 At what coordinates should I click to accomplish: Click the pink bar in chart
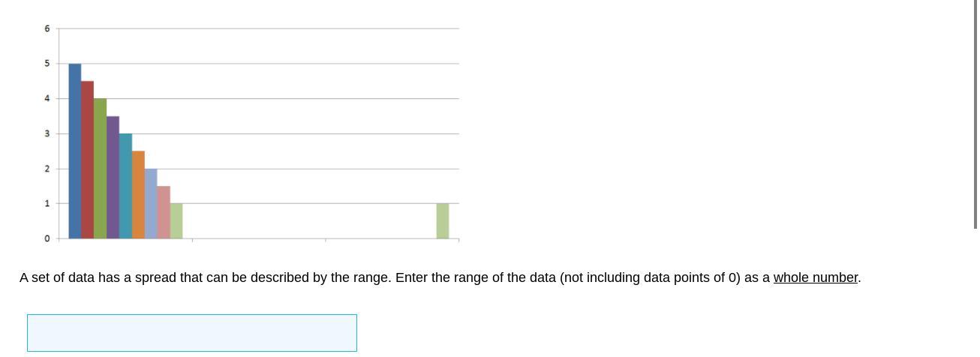(x=164, y=212)
